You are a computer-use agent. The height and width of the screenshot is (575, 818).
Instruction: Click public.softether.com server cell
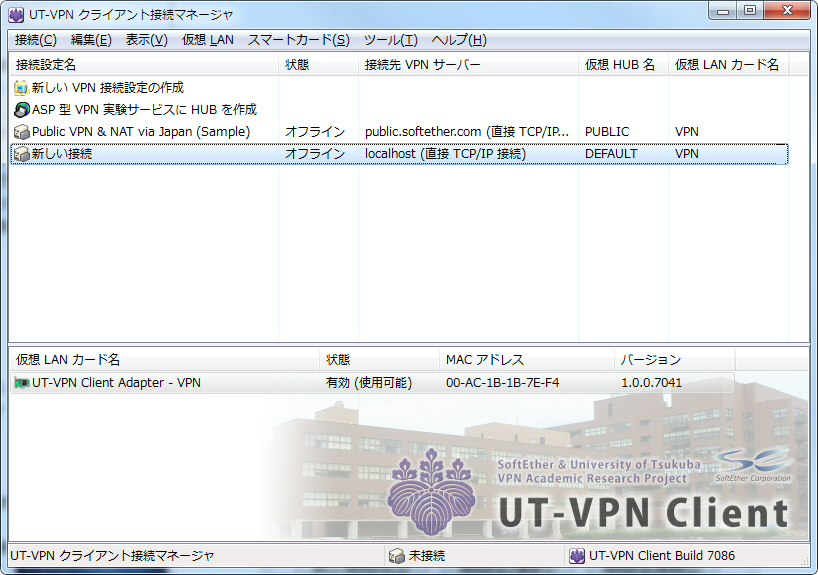point(467,131)
